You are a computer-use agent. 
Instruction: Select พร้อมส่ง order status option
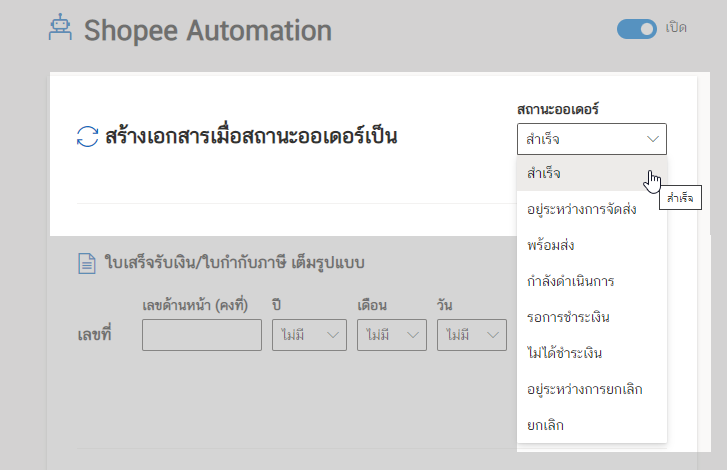click(592, 245)
